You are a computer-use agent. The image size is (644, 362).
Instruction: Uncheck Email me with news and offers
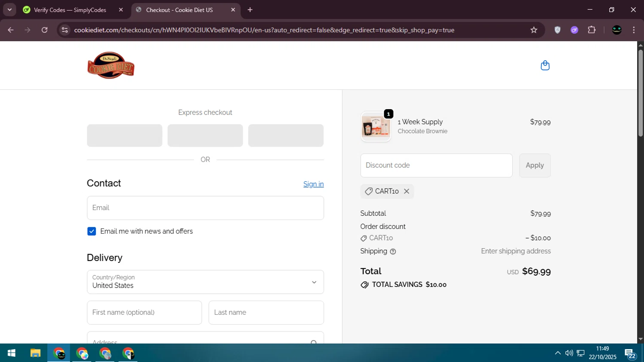91,231
